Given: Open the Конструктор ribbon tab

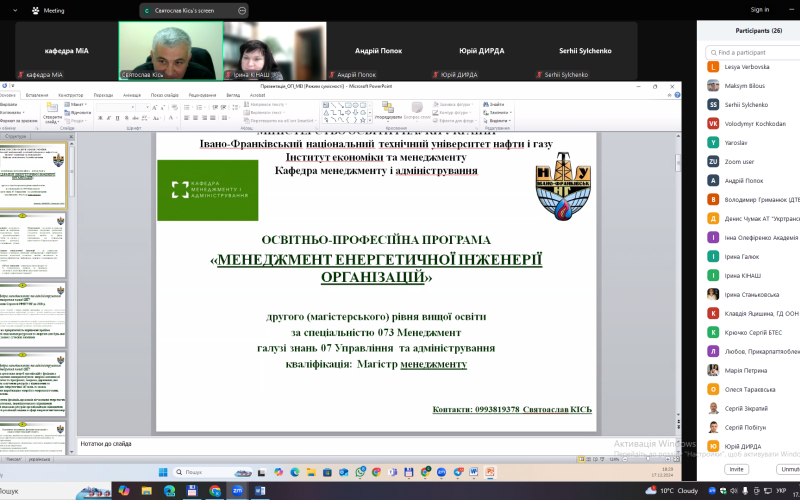Looking at the screenshot, I should click(x=70, y=95).
